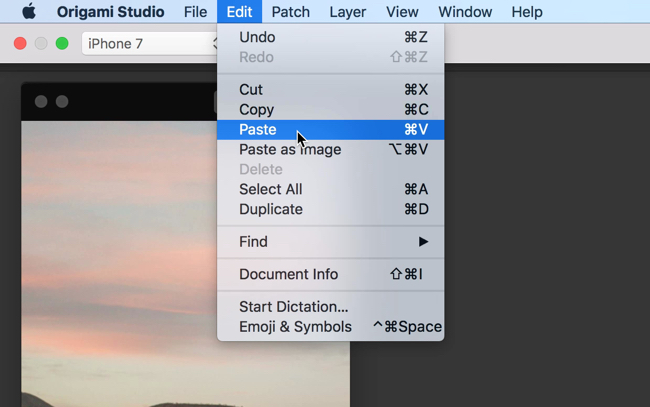This screenshot has height=407, width=650.
Task: Choose Paste as Image
Action: tap(290, 150)
